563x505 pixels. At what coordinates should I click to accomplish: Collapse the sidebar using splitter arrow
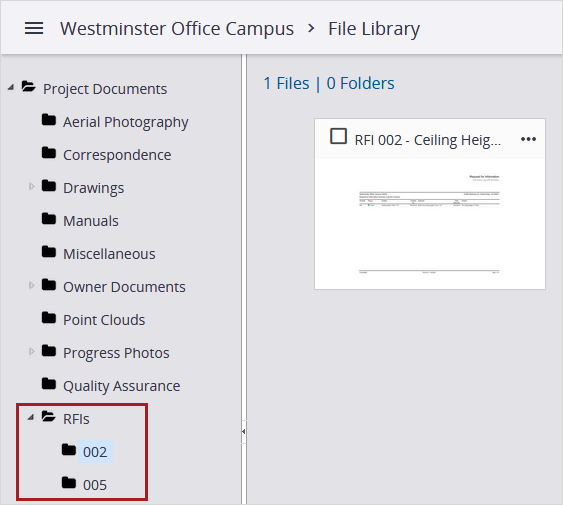(243, 431)
